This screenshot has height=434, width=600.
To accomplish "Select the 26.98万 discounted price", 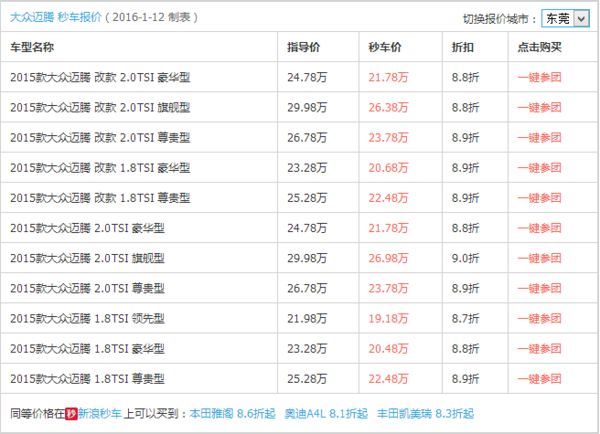I will pos(388,258).
